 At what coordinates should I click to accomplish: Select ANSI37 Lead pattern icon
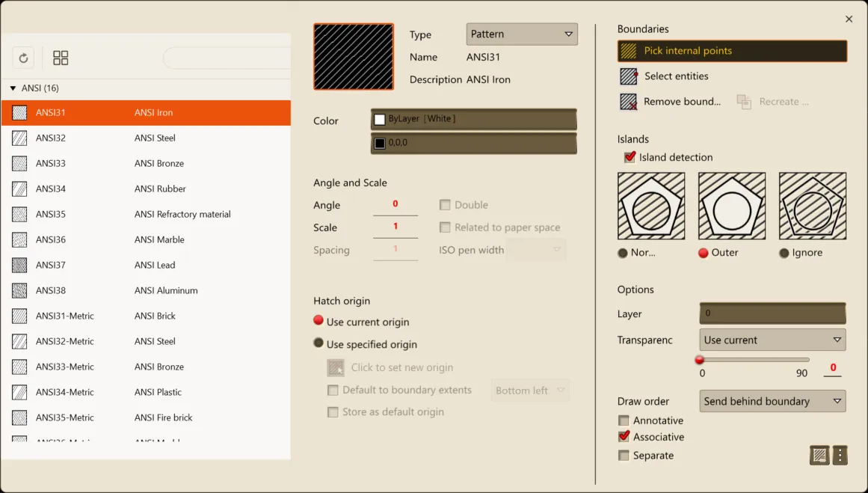coord(19,265)
